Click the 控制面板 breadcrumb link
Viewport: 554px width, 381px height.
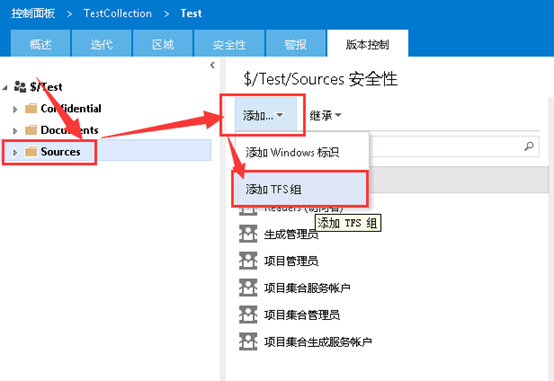(33, 13)
